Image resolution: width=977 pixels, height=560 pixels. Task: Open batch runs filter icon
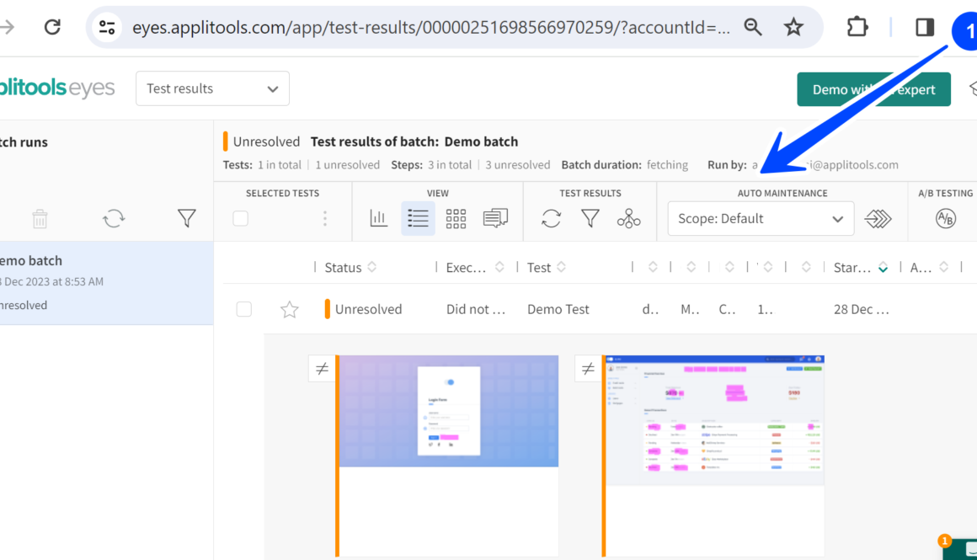pyautogui.click(x=186, y=219)
